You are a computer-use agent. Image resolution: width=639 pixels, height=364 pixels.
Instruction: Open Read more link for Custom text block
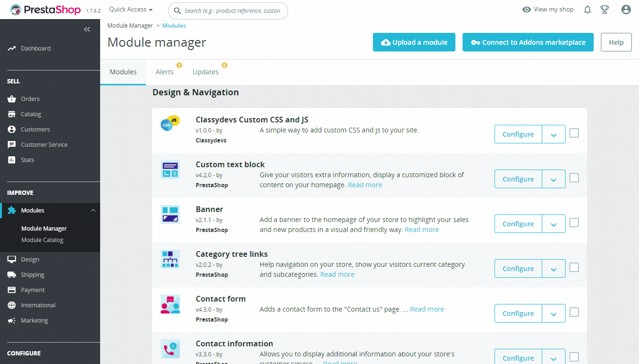[x=365, y=185]
